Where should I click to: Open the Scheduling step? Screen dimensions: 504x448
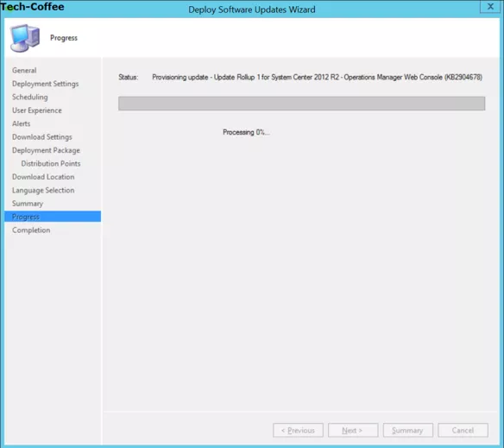[30, 97]
